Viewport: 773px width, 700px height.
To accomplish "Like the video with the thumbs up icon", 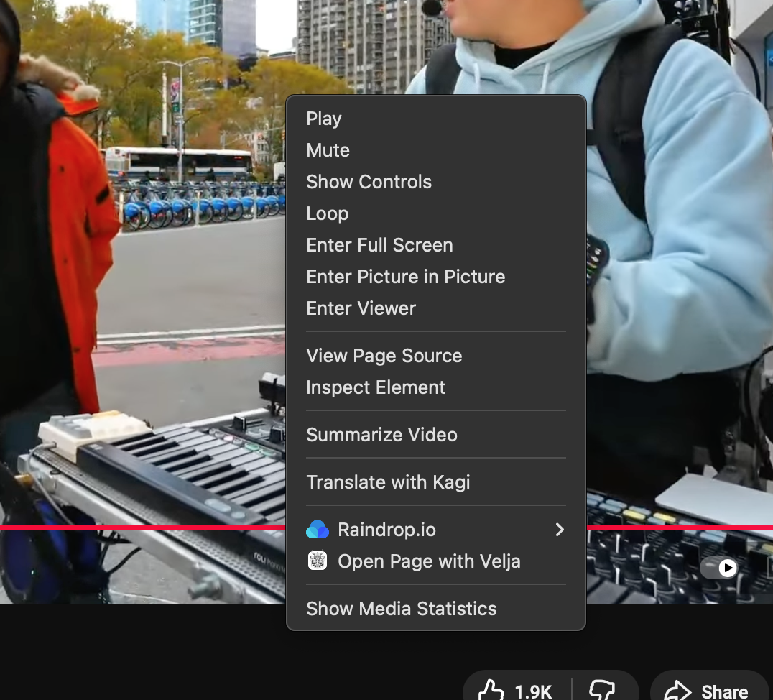I will pos(492,691).
